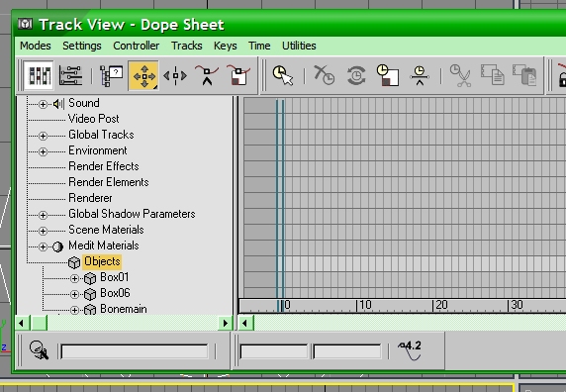Click frame 10 on the time ruler
The height and width of the screenshot is (392, 566).
click(x=364, y=305)
